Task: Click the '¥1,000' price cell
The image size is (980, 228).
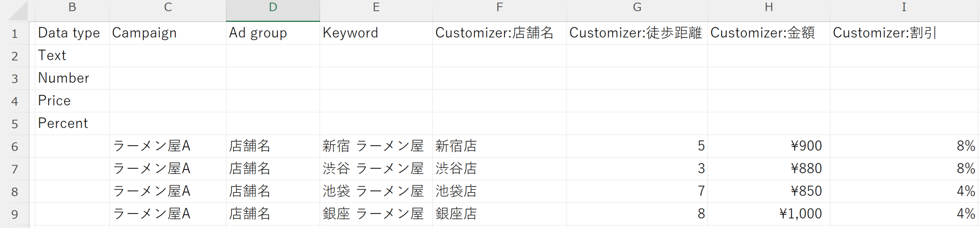Action: point(768,214)
